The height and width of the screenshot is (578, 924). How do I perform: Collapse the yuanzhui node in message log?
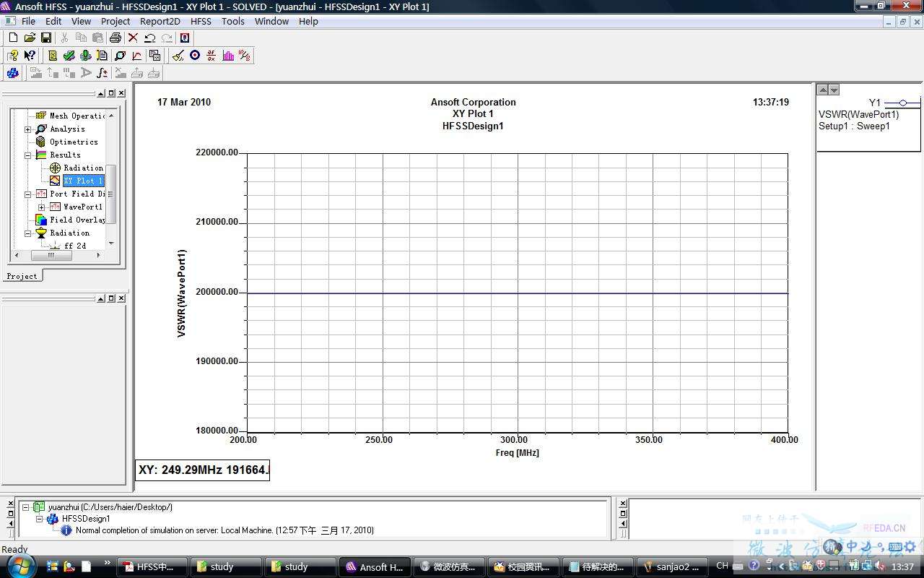click(x=27, y=507)
